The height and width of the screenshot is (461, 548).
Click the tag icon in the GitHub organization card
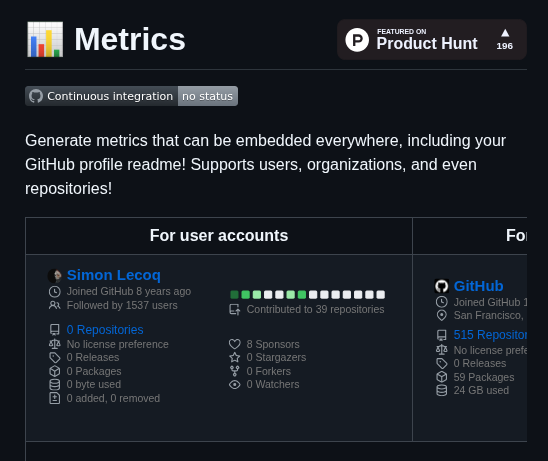[x=442, y=363]
